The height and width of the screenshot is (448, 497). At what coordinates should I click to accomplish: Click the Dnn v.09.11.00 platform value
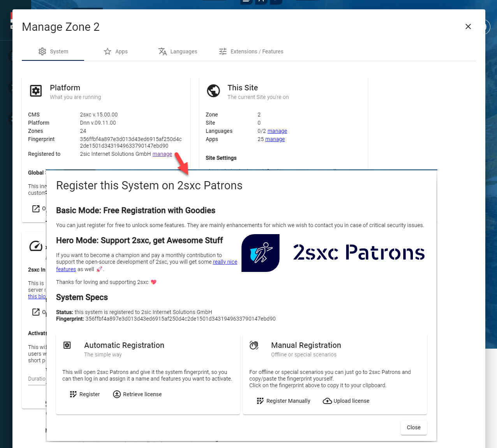tap(98, 123)
